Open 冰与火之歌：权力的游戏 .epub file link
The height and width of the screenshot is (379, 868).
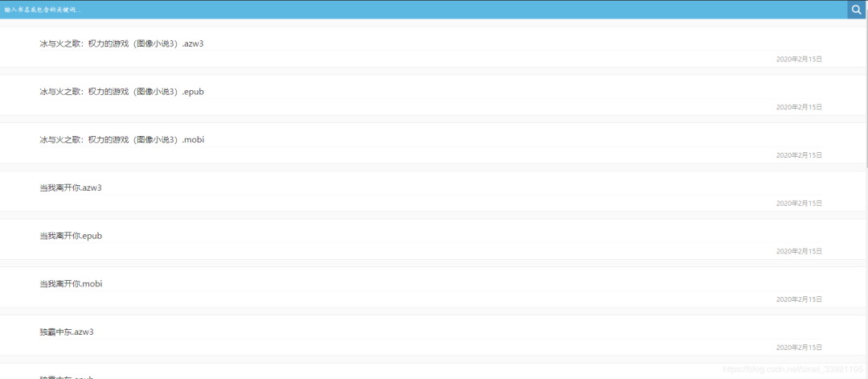(121, 92)
